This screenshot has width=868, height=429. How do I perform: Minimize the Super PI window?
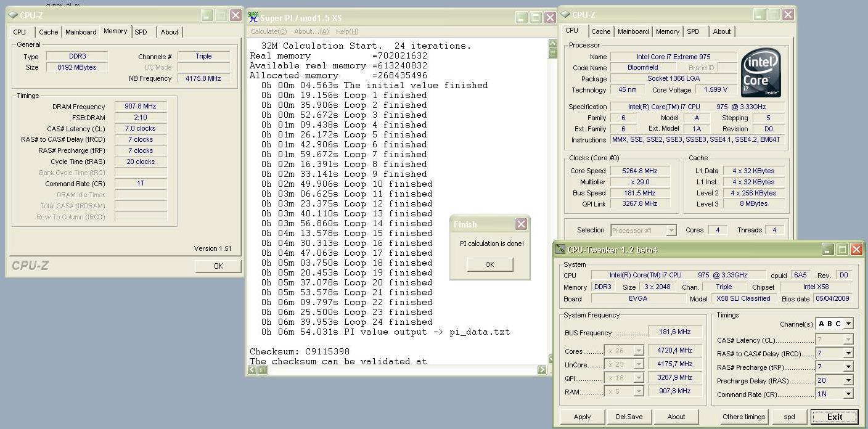click(x=522, y=18)
